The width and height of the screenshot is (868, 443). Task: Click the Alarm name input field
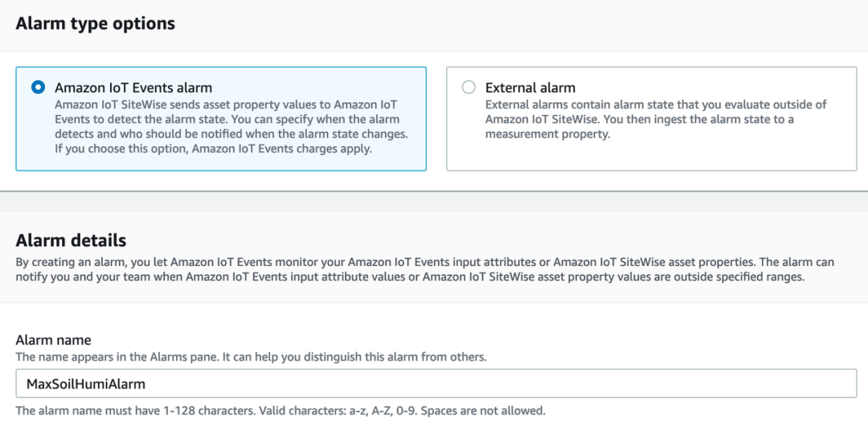[x=436, y=384]
